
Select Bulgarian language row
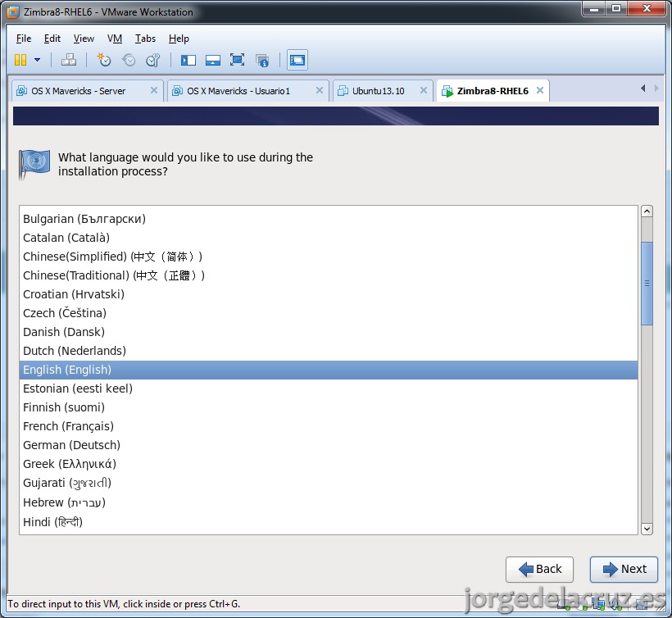[329, 219]
